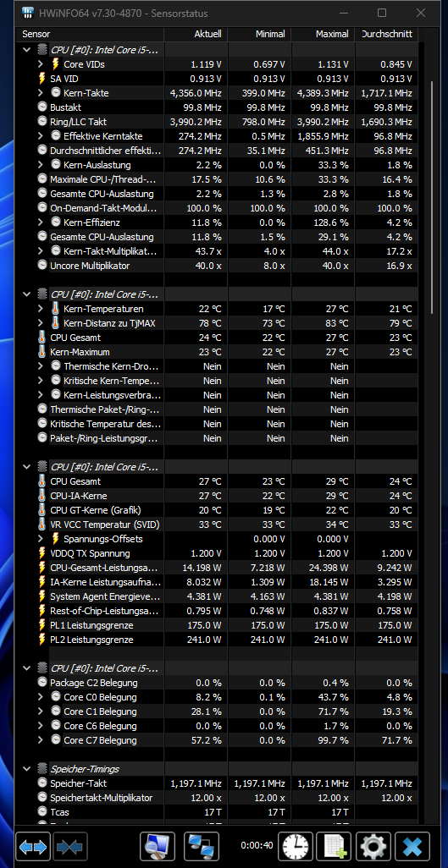Click lightning icon beside PL2 Leistungsgrenze

[42, 640]
